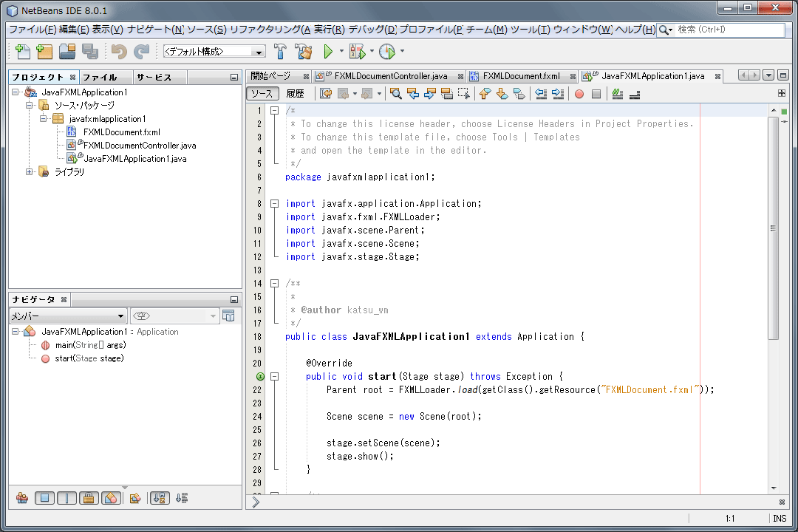This screenshot has height=532, width=798.
Task: Click the ソース view button
Action: click(262, 94)
